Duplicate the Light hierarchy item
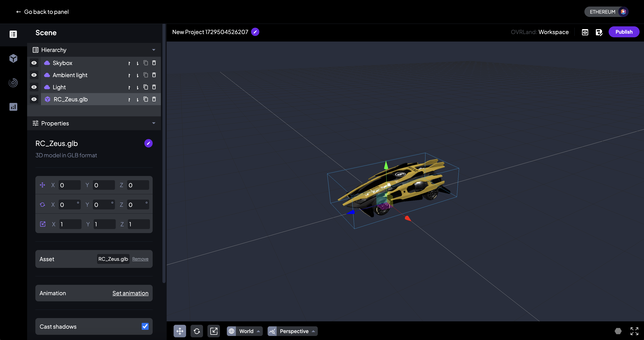The height and width of the screenshot is (340, 644). coord(146,87)
